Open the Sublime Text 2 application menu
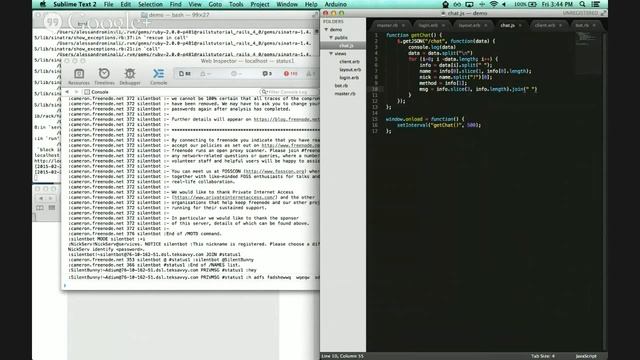 [75, 4]
